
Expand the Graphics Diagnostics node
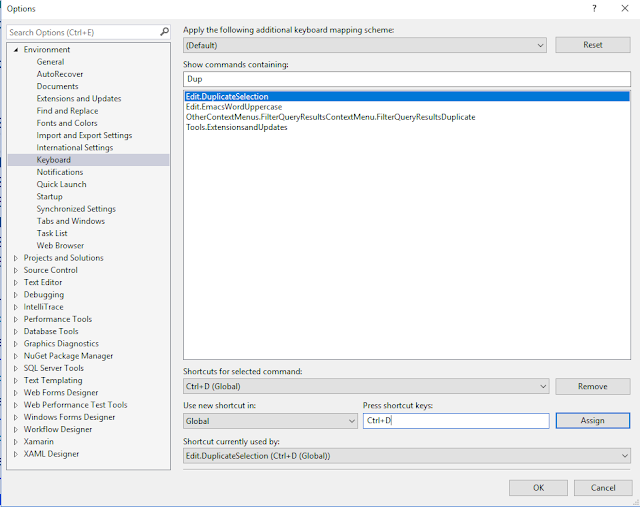16,344
